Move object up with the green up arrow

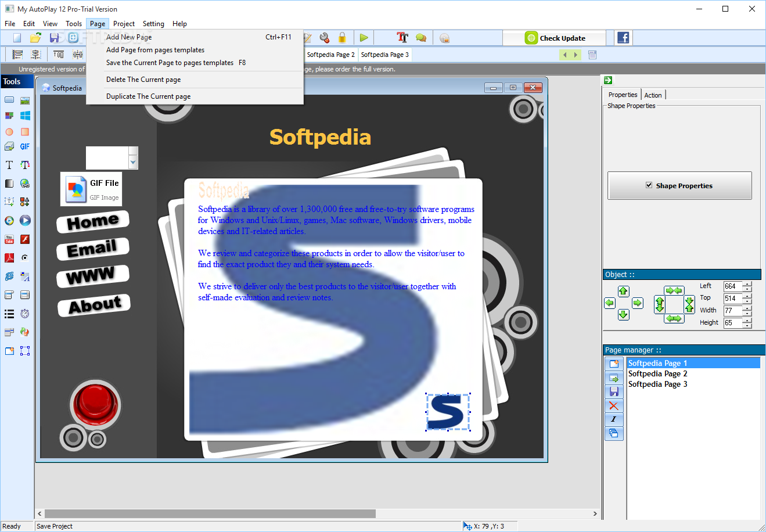pos(624,291)
